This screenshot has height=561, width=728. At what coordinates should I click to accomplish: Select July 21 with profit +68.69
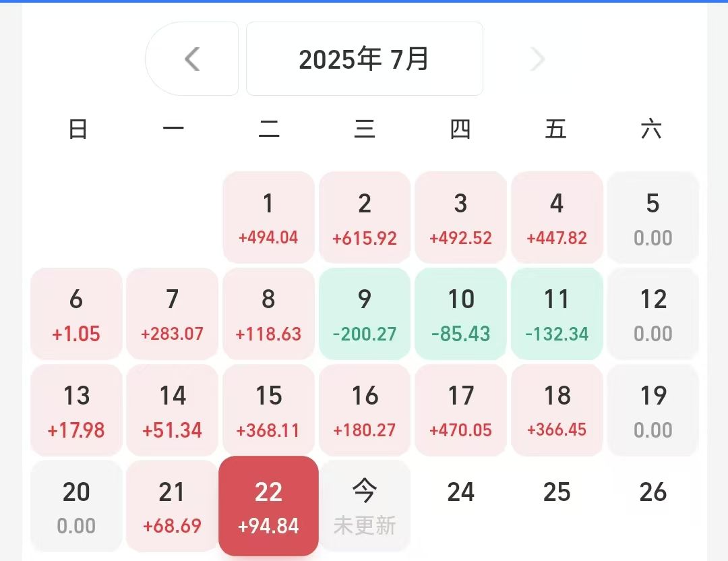click(172, 506)
